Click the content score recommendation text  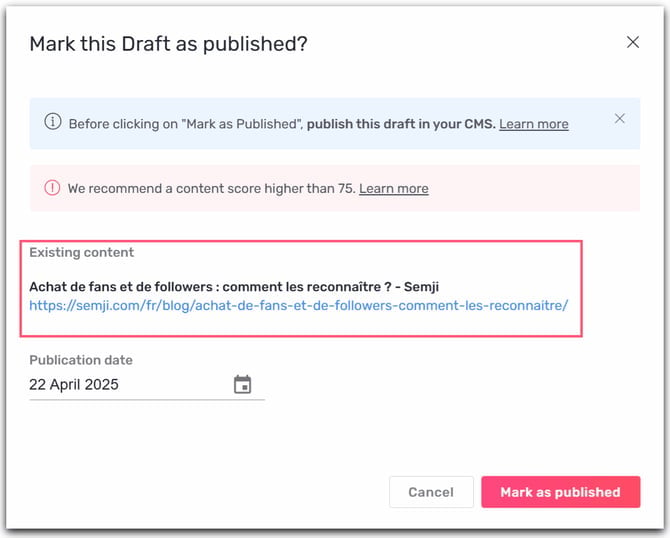point(212,188)
